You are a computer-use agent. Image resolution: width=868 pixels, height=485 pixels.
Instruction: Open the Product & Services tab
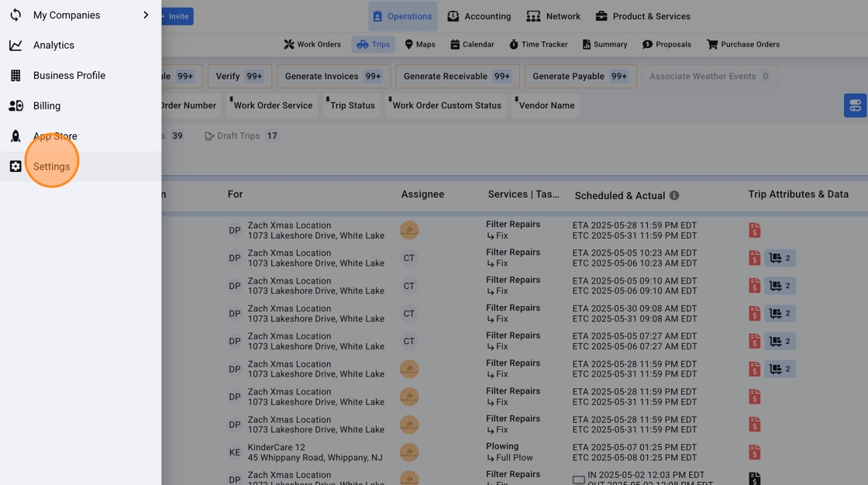(642, 16)
